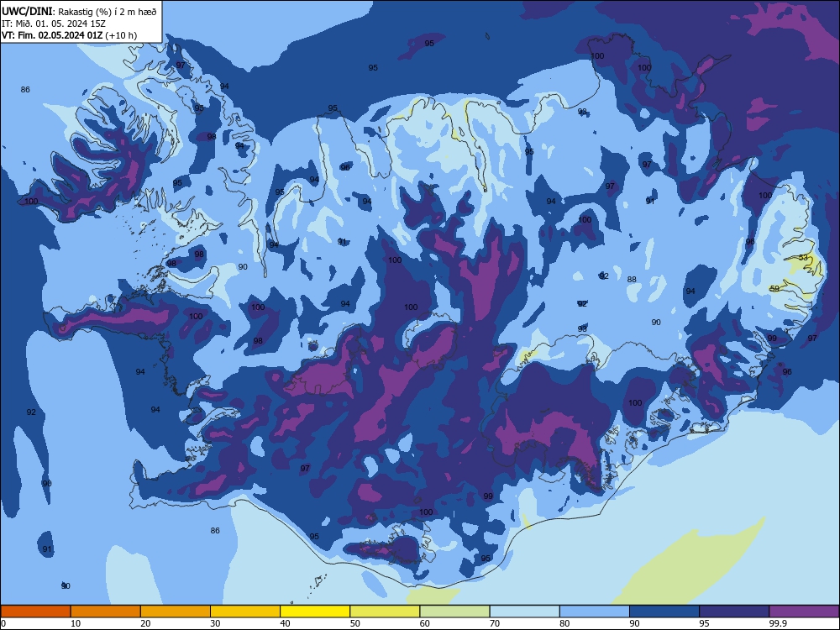
Task: Pick the dark indigo 95–99.9 legend swatch
Action: pos(734,612)
